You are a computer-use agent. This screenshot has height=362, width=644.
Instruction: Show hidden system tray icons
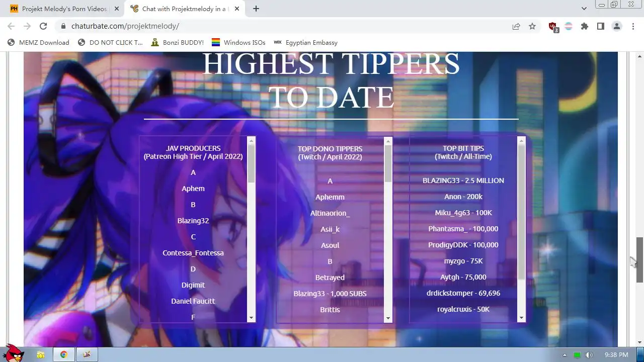click(565, 355)
